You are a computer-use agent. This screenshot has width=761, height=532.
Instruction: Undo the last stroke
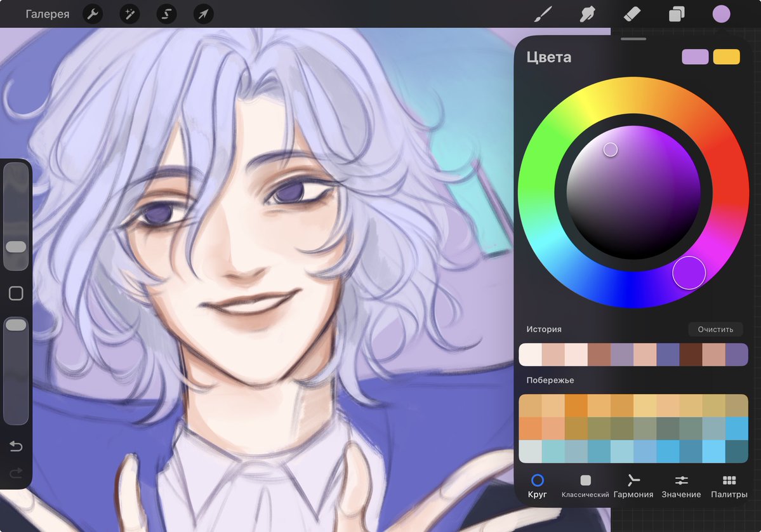coord(16,446)
